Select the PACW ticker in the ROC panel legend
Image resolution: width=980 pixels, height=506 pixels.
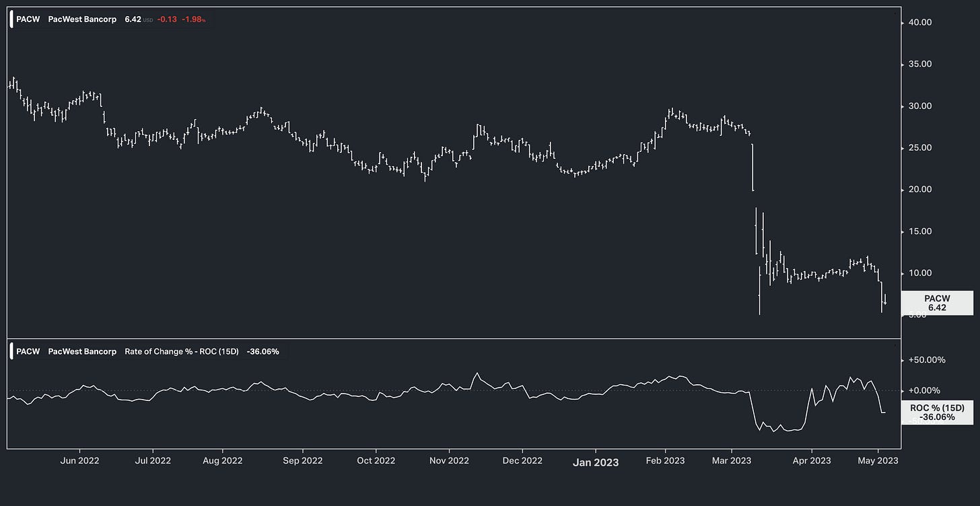(x=28, y=351)
